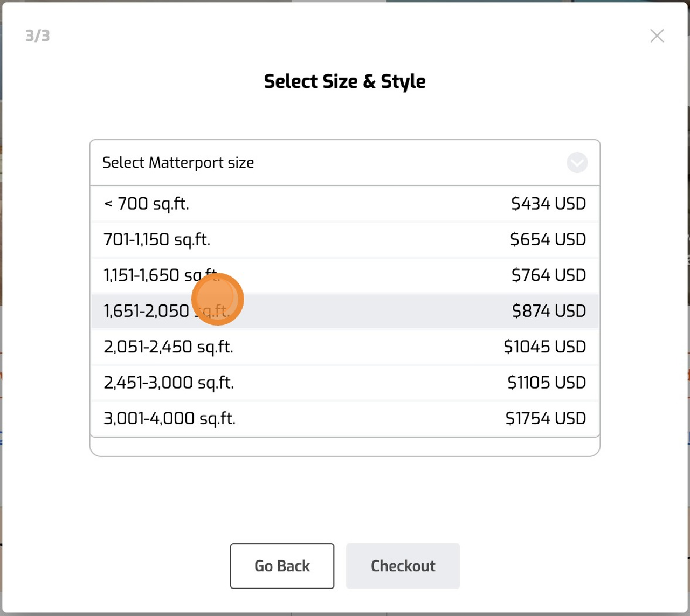This screenshot has height=616, width=690.
Task: Click the Select Matterport size field label
Action: [178, 163]
